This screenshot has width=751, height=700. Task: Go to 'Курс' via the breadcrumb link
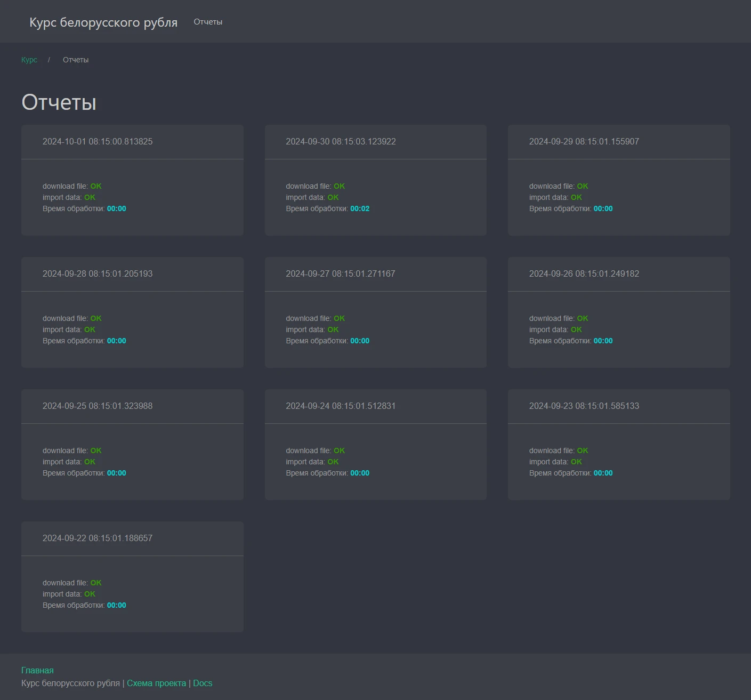coord(29,60)
